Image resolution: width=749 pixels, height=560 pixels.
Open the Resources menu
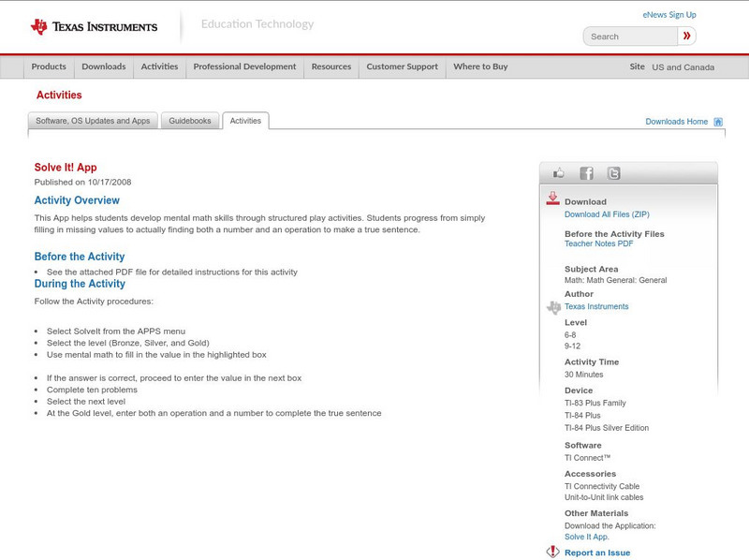click(x=331, y=66)
